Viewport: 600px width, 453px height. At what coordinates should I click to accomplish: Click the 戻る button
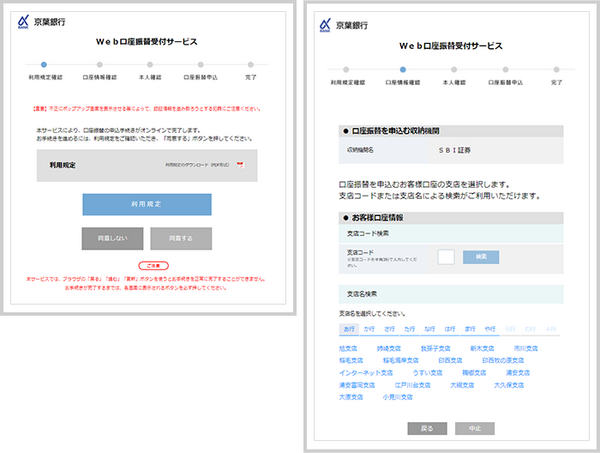tap(427, 429)
